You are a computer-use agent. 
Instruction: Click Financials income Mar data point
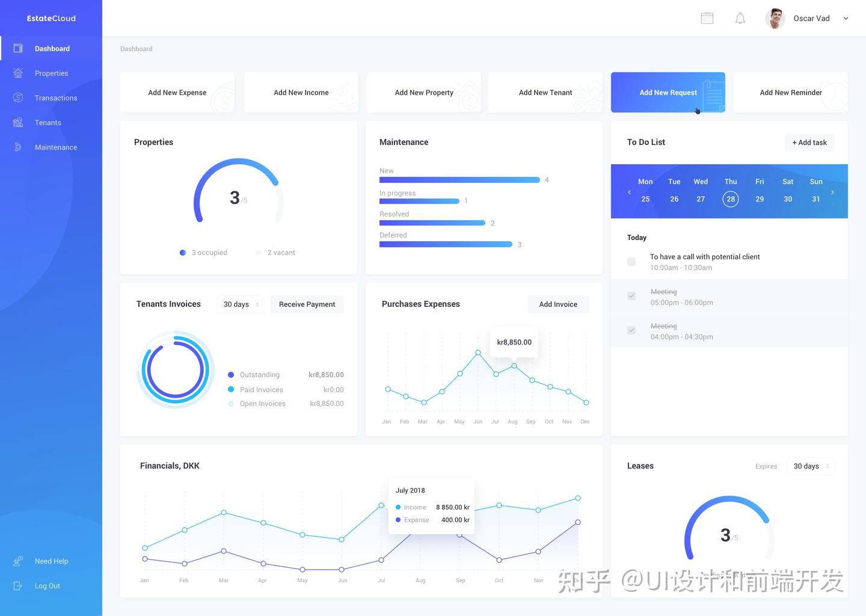[224, 513]
